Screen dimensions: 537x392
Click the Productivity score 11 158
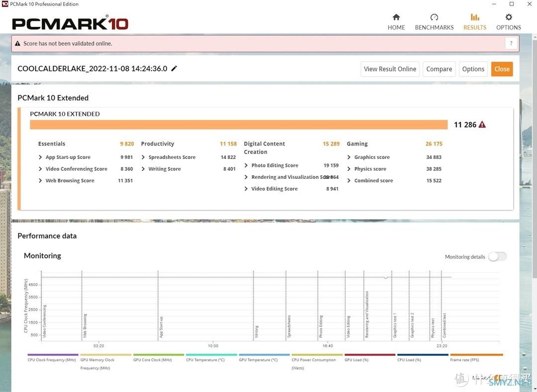(x=228, y=144)
